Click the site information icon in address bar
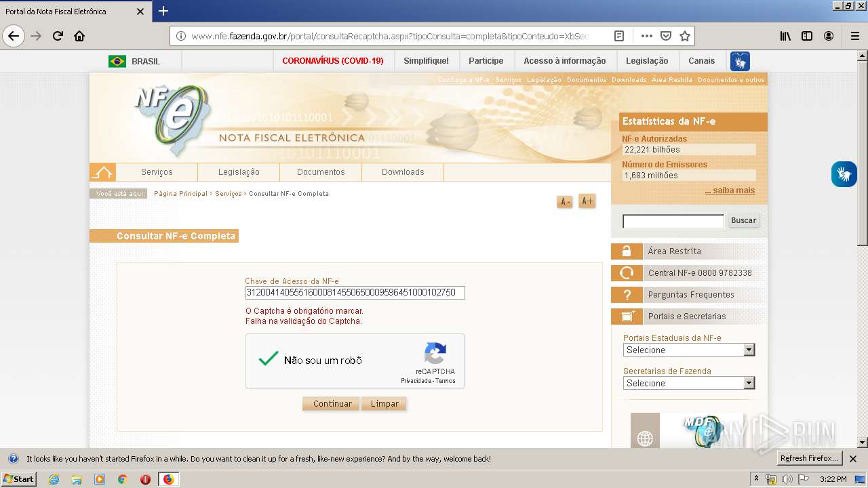Image resolution: width=868 pixels, height=488 pixels. pos(180,36)
